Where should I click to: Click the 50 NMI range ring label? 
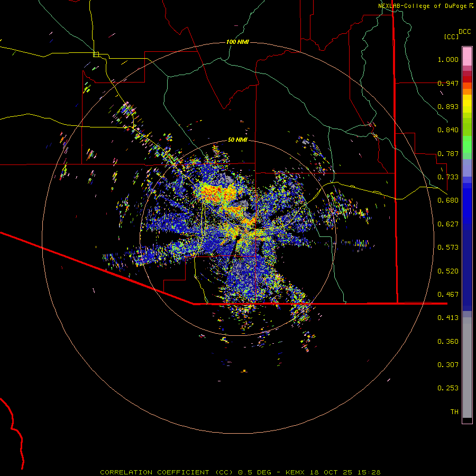(x=237, y=140)
